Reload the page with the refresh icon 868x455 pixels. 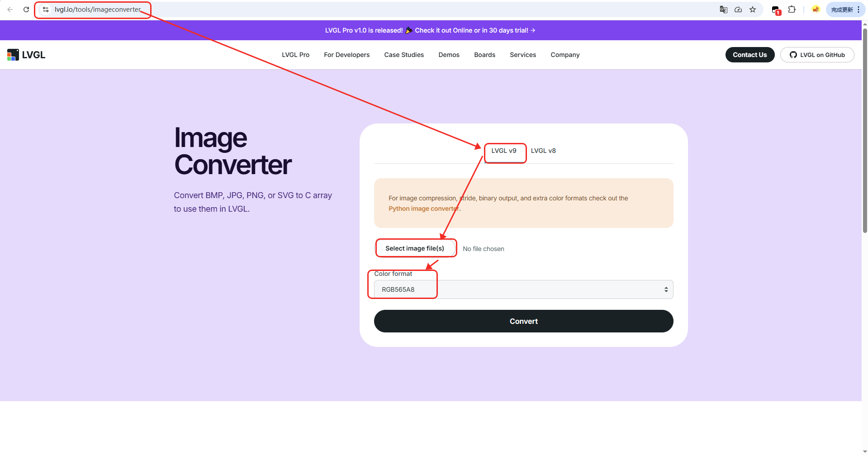click(26, 9)
